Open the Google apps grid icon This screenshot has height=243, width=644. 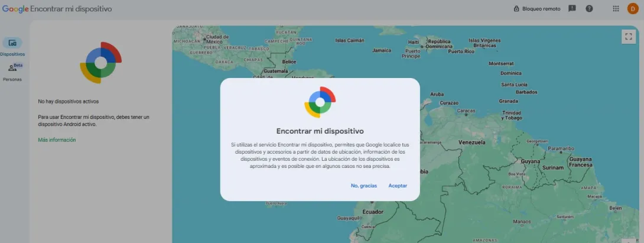pyautogui.click(x=616, y=8)
